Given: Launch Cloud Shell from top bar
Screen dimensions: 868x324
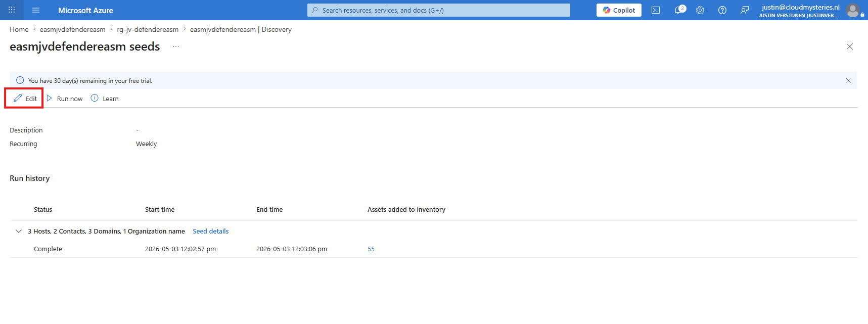Looking at the screenshot, I should pyautogui.click(x=656, y=10).
